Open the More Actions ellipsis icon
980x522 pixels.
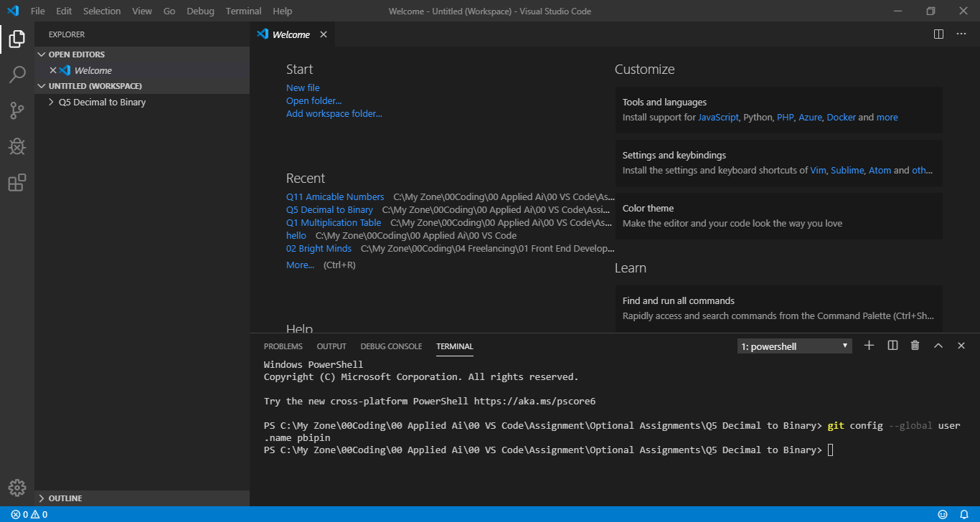(x=960, y=34)
